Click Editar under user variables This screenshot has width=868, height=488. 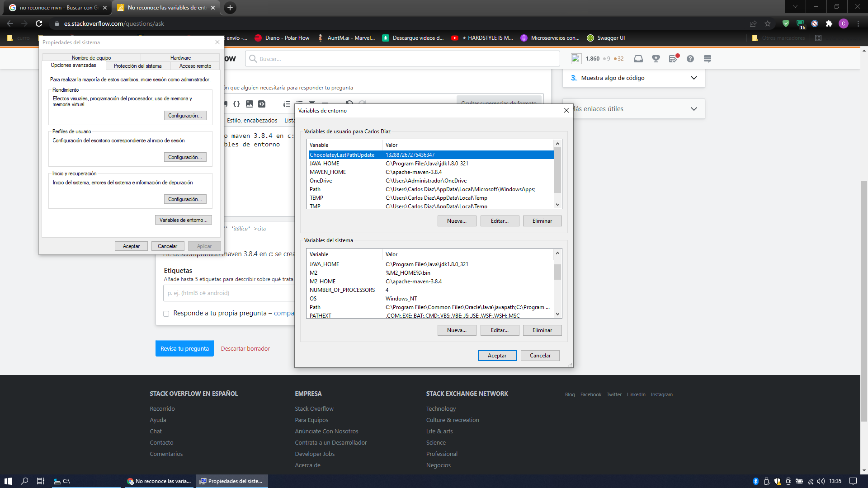(500, 221)
